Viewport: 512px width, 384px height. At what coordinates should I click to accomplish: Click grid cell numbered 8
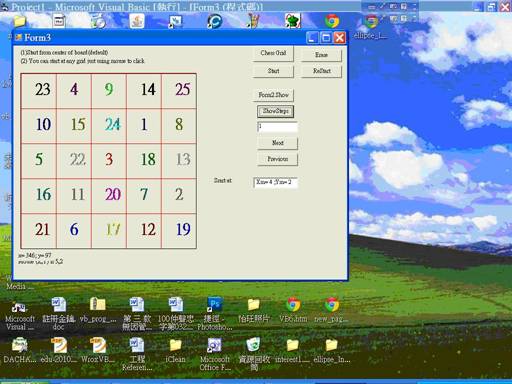[179, 126]
